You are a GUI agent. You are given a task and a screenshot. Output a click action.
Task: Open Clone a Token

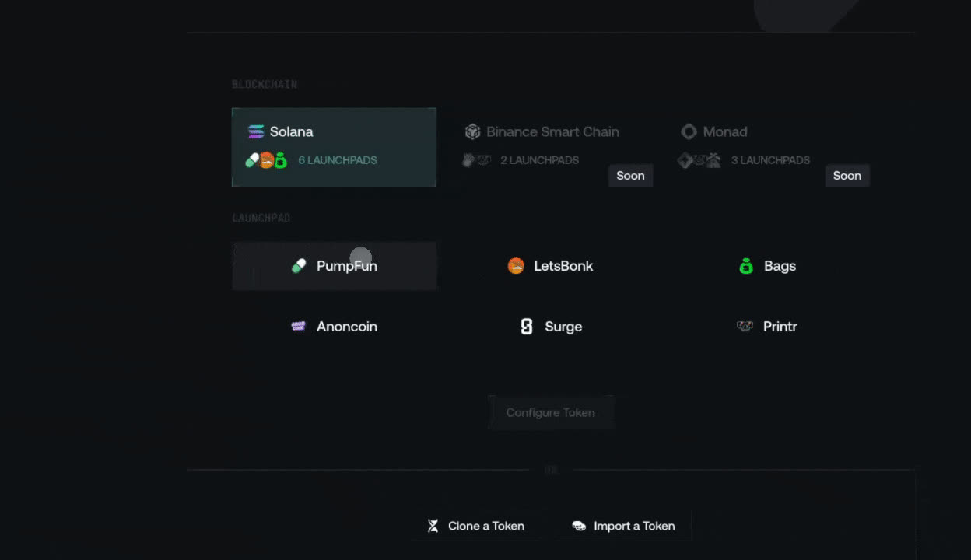pyautogui.click(x=476, y=526)
